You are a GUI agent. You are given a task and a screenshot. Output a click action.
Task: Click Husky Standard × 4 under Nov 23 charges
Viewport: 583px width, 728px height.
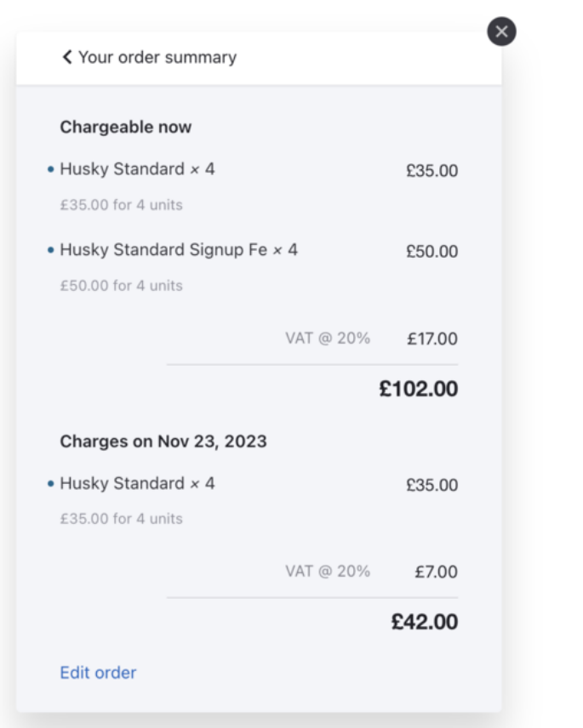pyautogui.click(x=137, y=484)
